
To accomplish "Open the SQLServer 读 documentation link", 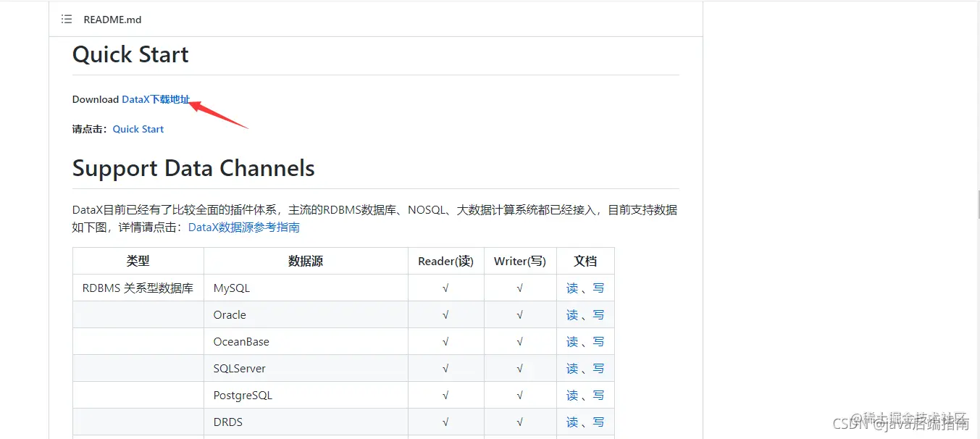I will click(x=572, y=368).
